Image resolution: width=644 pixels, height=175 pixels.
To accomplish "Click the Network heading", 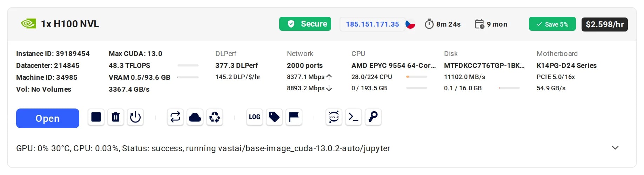I will click(300, 54).
